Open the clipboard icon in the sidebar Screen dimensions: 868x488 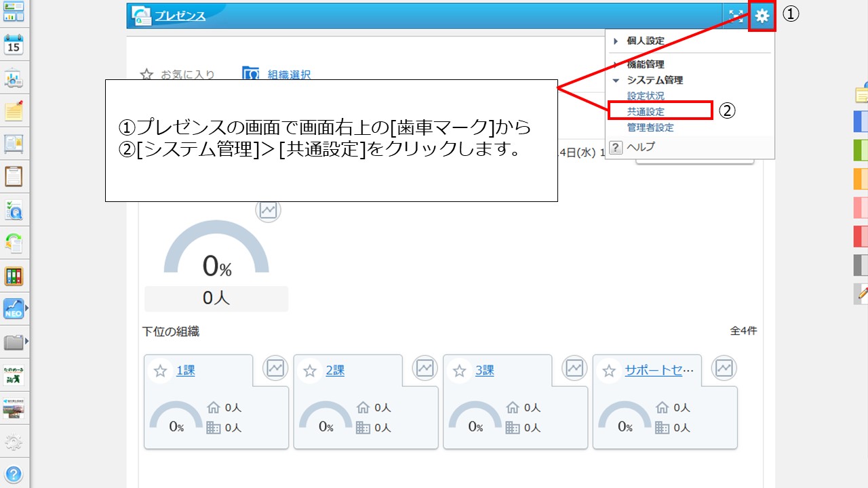14,176
